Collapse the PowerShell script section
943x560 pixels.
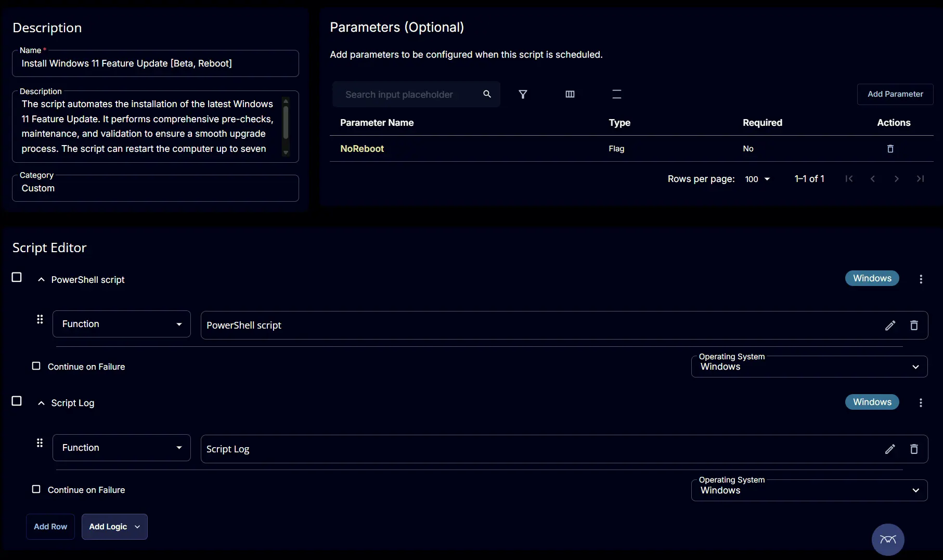pyautogui.click(x=41, y=280)
